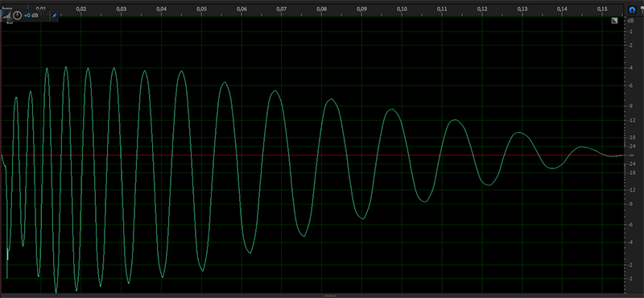644x298 pixels.
Task: Click the 0,10 mark on the time ruler
Action: 402,9
